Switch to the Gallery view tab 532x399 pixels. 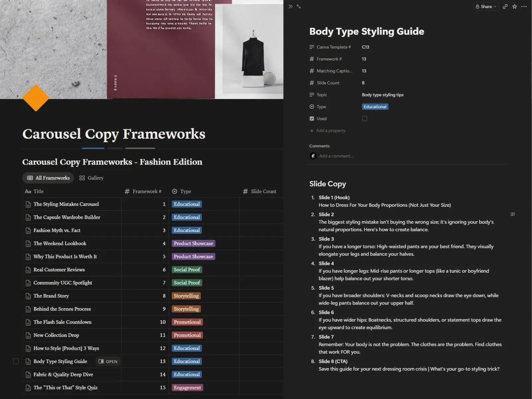point(91,178)
